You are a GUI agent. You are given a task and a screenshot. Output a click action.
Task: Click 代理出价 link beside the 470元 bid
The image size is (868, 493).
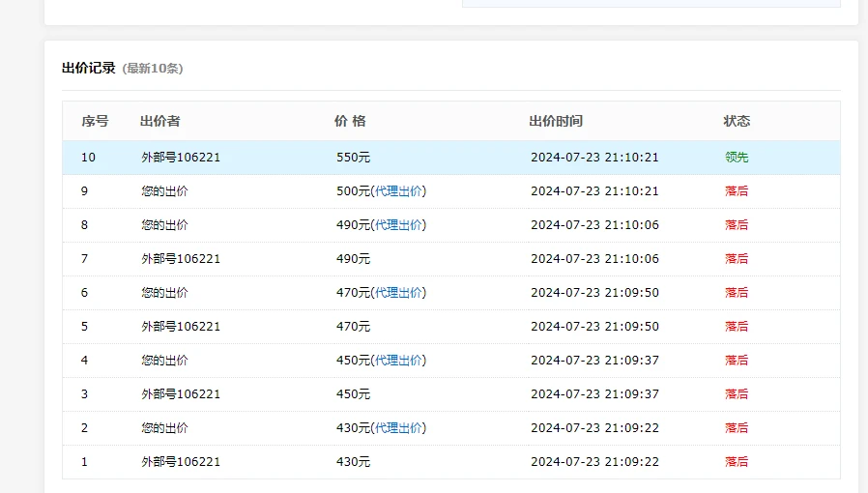pyautogui.click(x=398, y=293)
